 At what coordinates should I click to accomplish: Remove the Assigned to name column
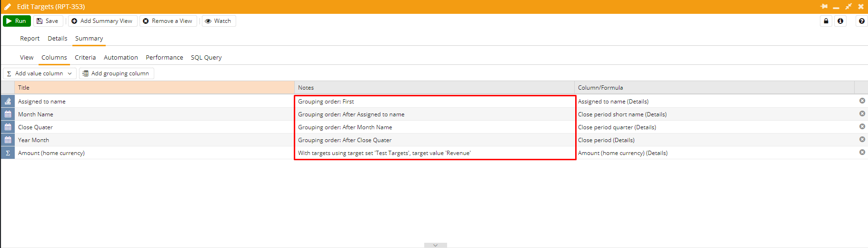[862, 101]
